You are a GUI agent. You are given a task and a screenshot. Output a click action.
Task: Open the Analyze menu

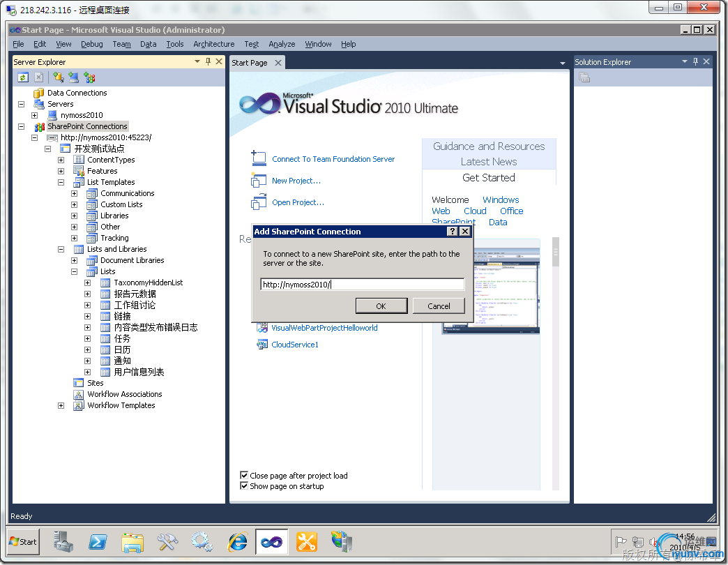click(282, 44)
